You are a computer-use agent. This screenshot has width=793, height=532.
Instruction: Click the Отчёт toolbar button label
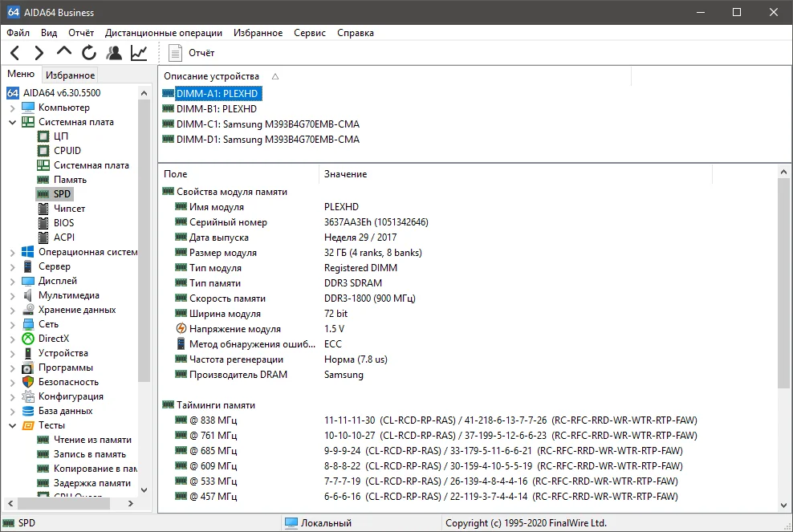(201, 53)
